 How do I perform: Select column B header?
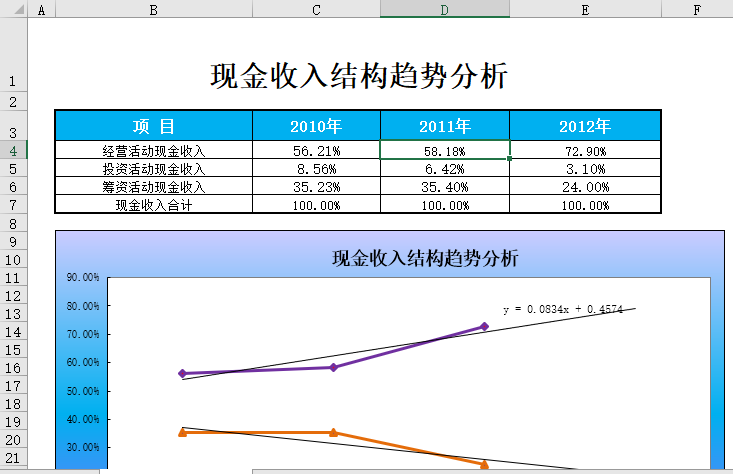pyautogui.click(x=153, y=9)
